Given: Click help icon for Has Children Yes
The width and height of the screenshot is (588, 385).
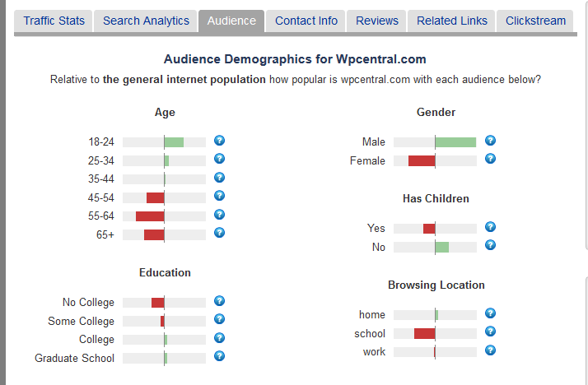Looking at the screenshot, I should (490, 227).
